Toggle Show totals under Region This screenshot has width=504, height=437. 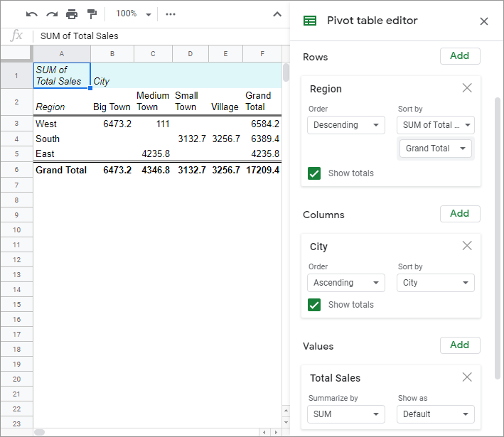314,173
